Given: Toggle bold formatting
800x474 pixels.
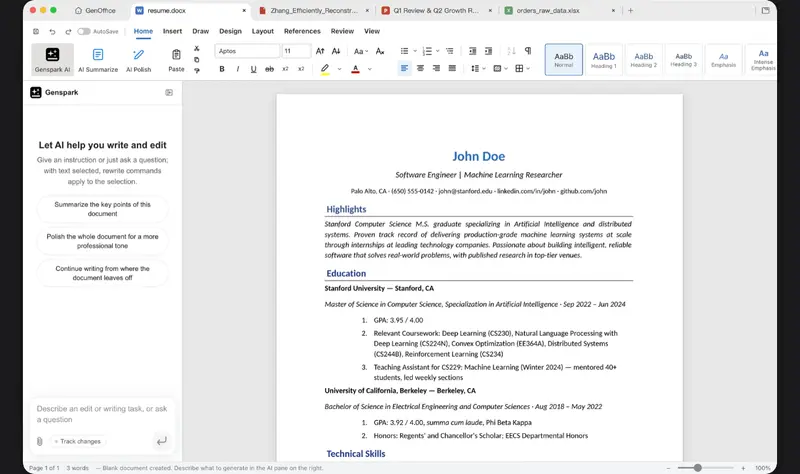Looking at the screenshot, I should [222, 68].
